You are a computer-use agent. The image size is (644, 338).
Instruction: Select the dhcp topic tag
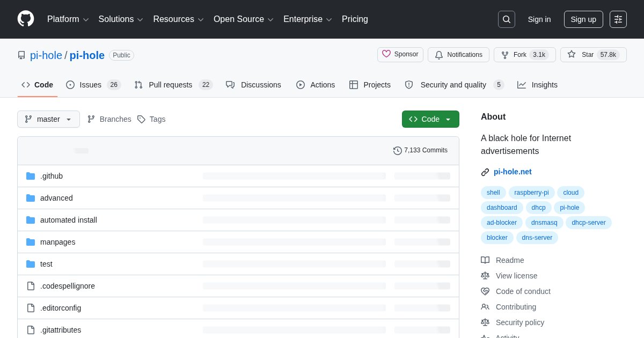tap(539, 208)
